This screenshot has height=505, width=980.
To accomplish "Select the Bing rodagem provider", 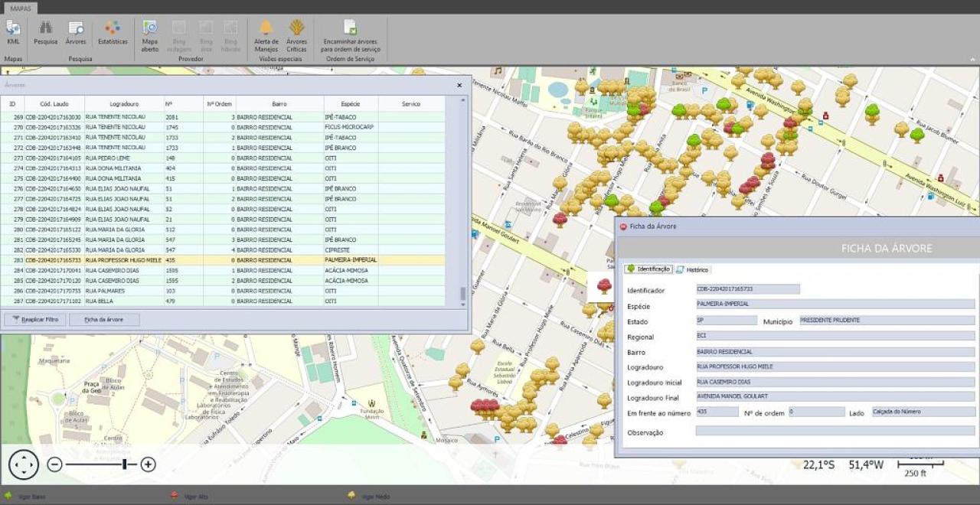I will click(x=179, y=36).
